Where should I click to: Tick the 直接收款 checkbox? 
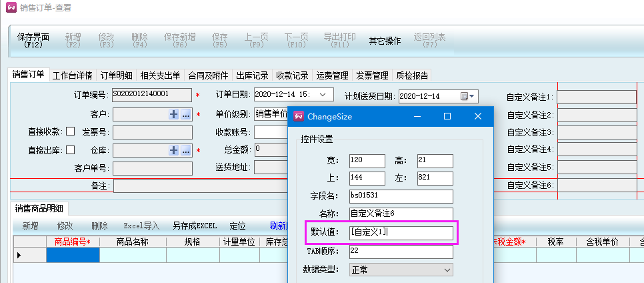click(70, 131)
